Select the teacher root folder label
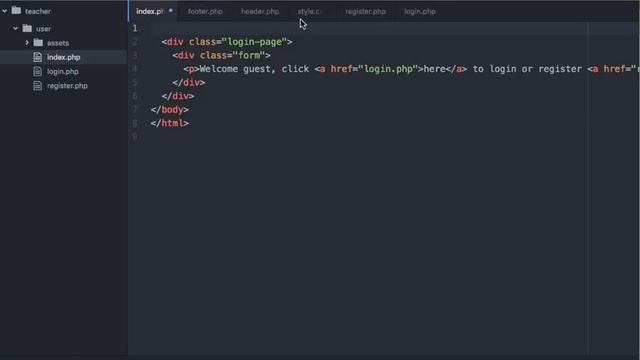 click(38, 11)
